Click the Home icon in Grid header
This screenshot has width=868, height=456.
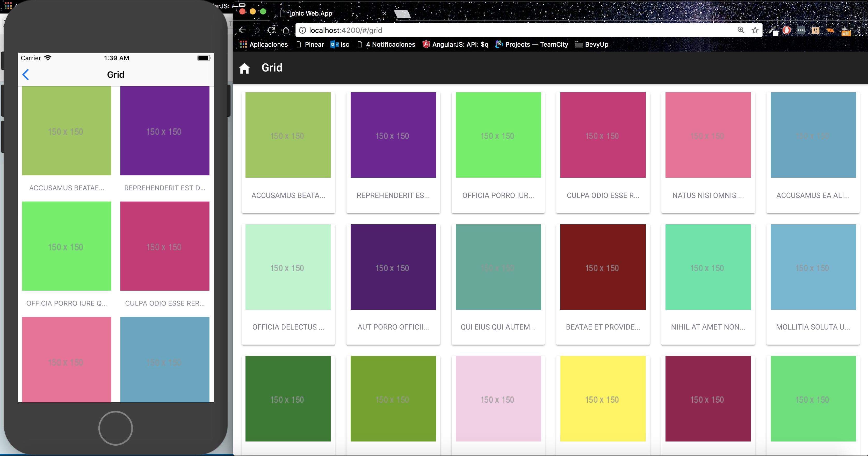[244, 68]
